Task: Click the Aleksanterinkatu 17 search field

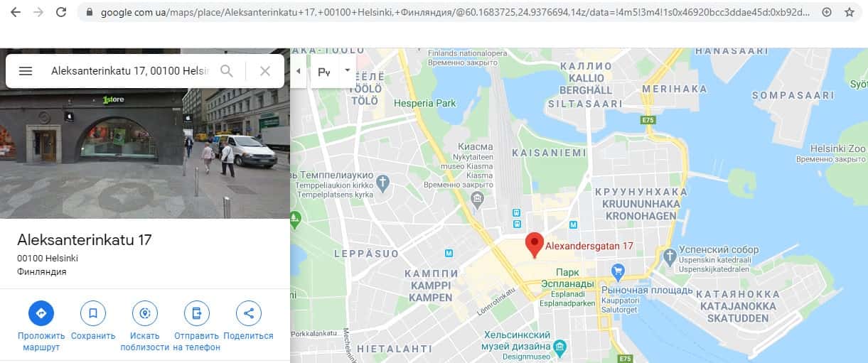Action: (130, 71)
